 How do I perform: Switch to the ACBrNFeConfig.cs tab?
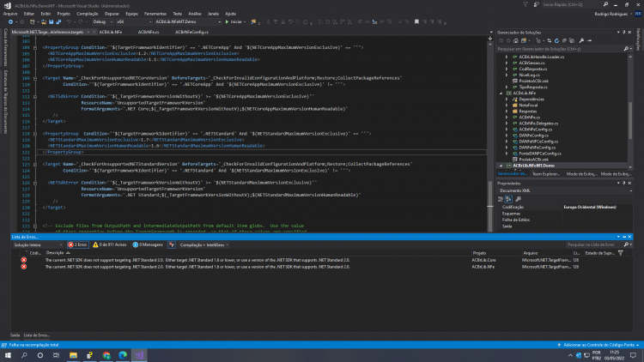[191, 32]
